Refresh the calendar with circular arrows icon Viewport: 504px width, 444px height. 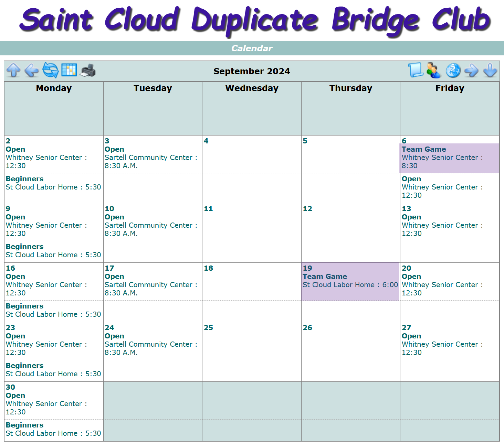[51, 70]
